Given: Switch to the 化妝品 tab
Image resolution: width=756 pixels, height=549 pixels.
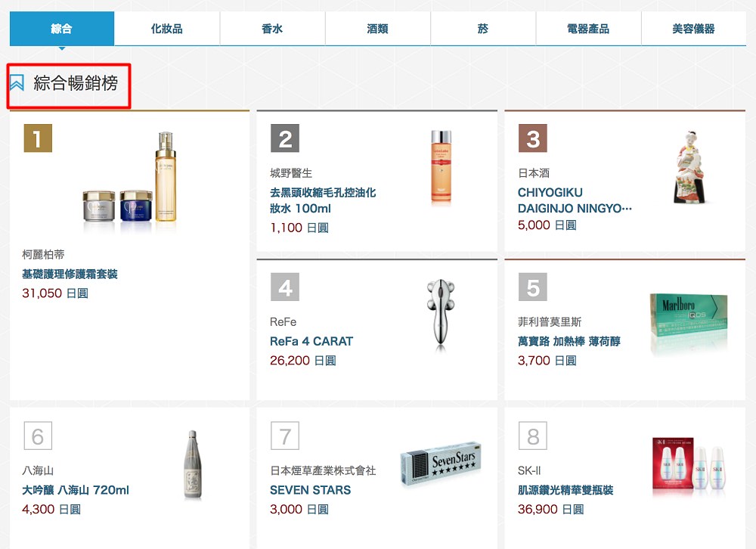Looking at the screenshot, I should pyautogui.click(x=167, y=29).
